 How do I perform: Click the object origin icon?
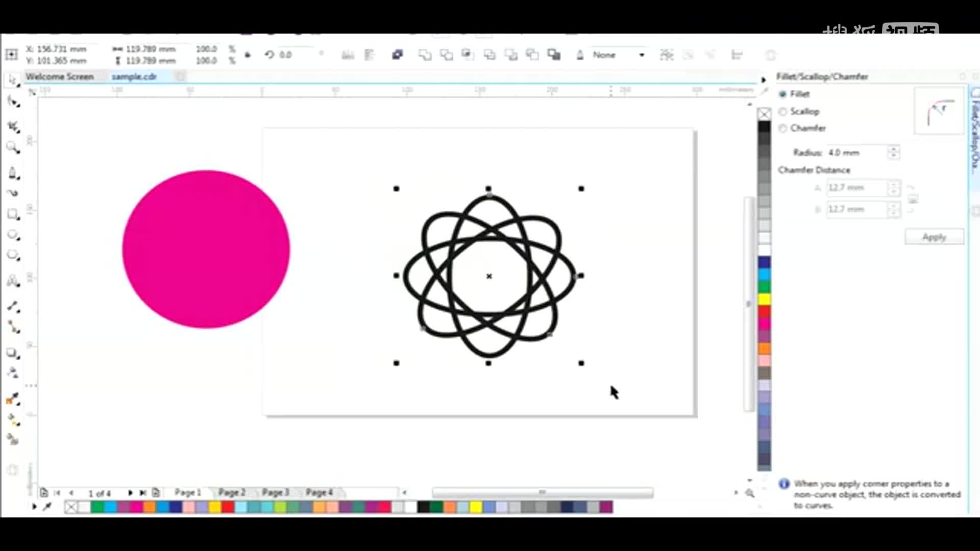[x=12, y=54]
